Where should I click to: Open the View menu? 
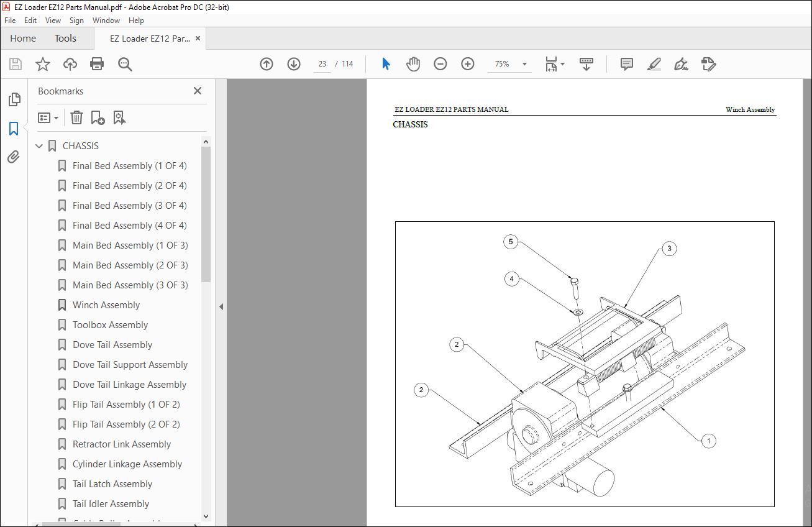pos(53,21)
